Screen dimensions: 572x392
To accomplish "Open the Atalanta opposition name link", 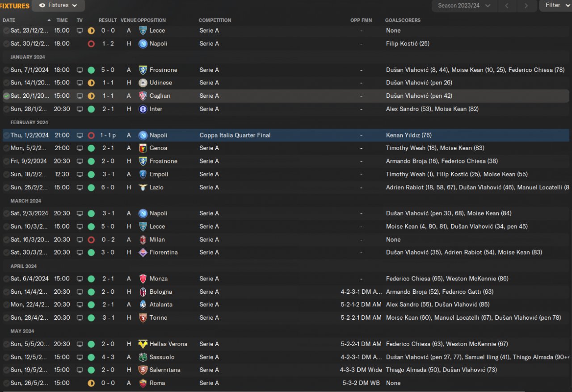I will (161, 304).
